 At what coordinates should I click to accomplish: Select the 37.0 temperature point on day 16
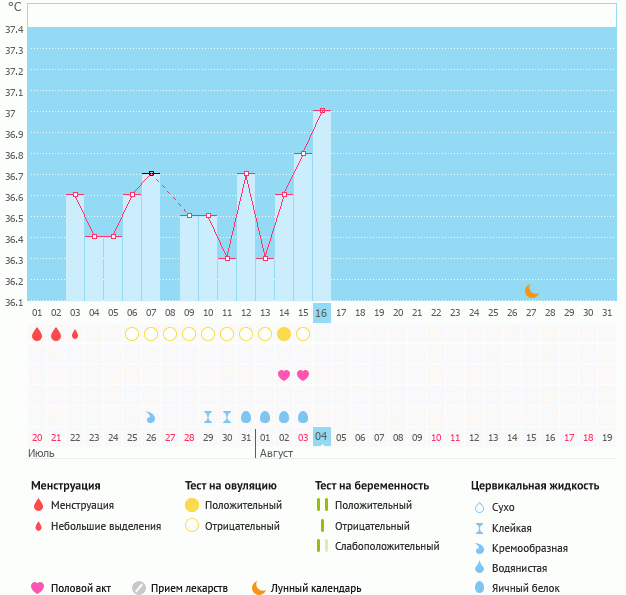(x=322, y=111)
